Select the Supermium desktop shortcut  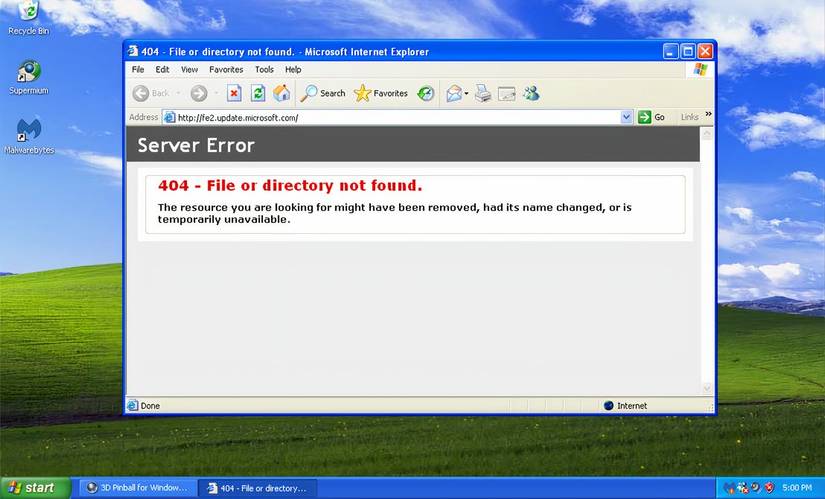click(28, 77)
